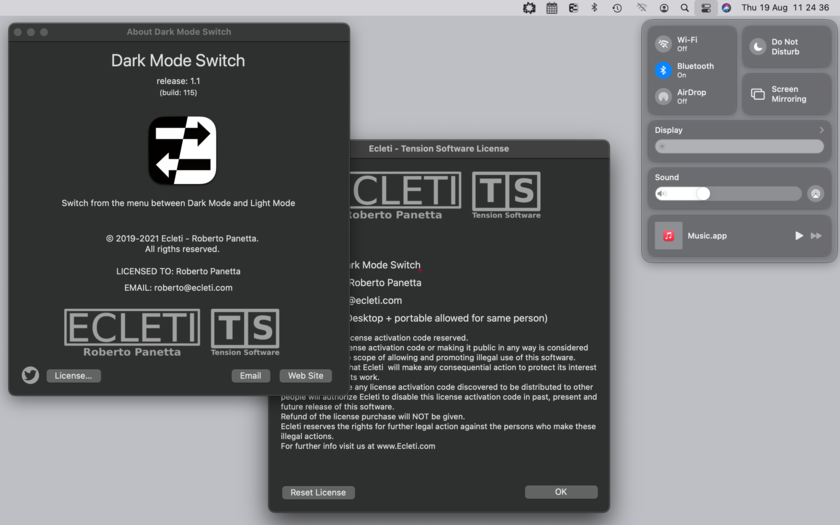Adjust the Display brightness slider
This screenshot has height=525, width=840.
click(739, 146)
